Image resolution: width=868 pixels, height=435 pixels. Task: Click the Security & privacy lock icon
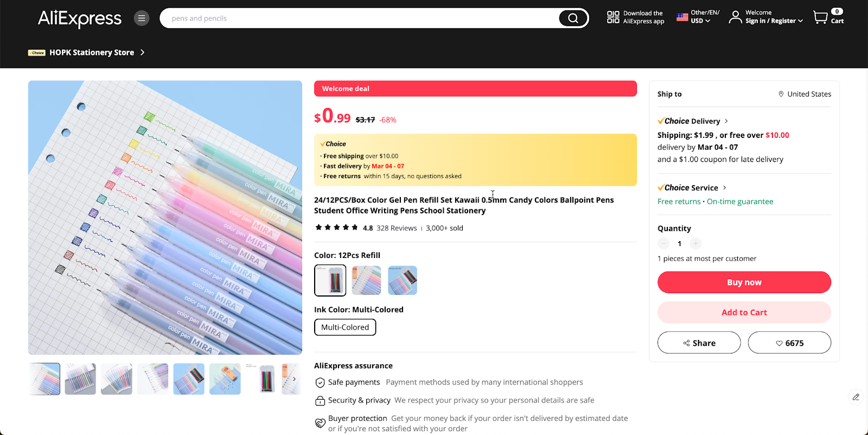tap(320, 400)
